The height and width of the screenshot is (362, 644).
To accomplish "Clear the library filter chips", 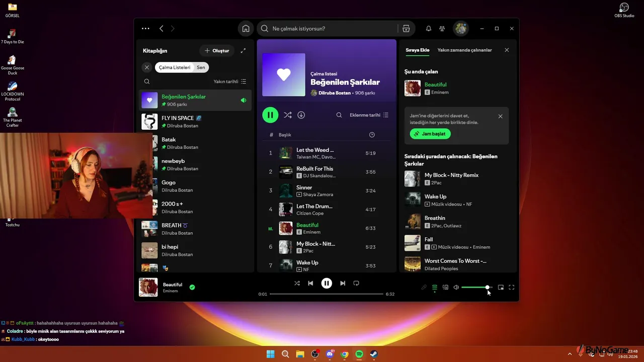I will [x=147, y=67].
